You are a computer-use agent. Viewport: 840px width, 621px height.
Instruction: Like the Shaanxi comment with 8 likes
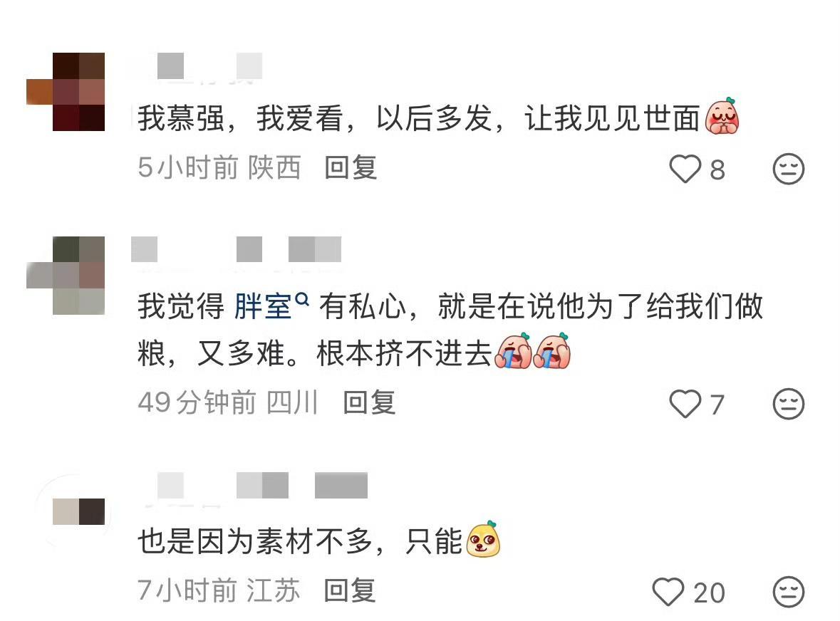(x=685, y=169)
